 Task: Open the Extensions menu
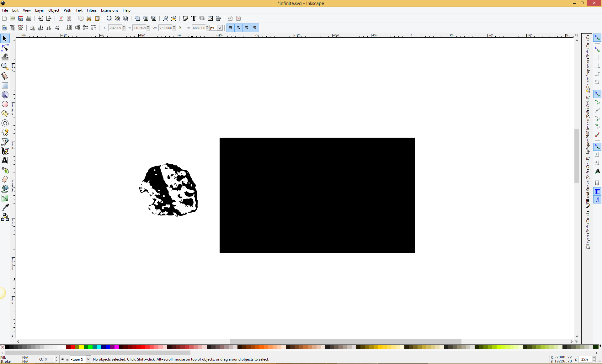pos(109,10)
